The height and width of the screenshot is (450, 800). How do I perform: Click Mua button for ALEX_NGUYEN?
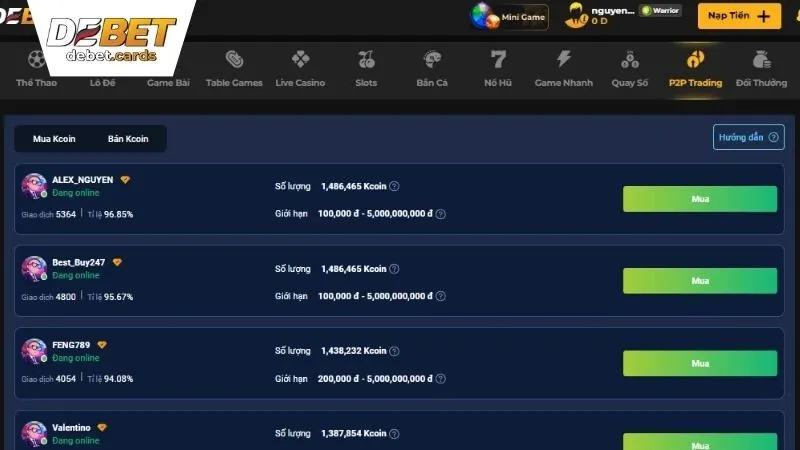(x=700, y=199)
